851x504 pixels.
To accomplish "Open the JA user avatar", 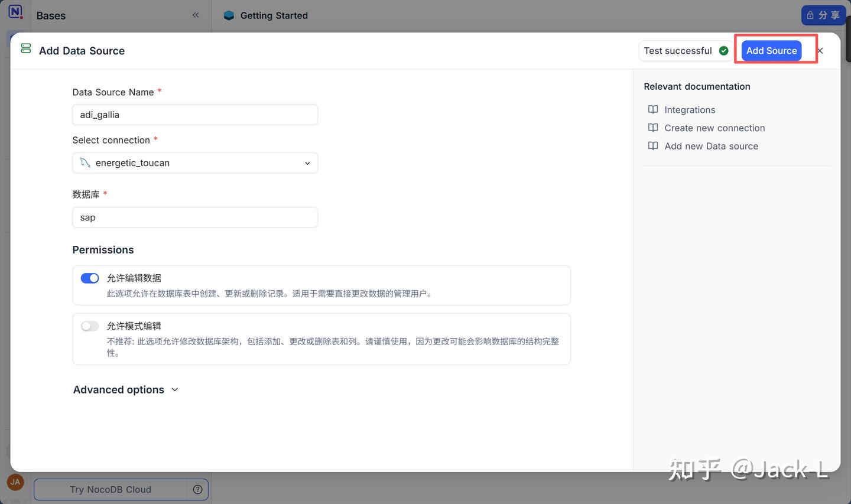I will tap(15, 482).
